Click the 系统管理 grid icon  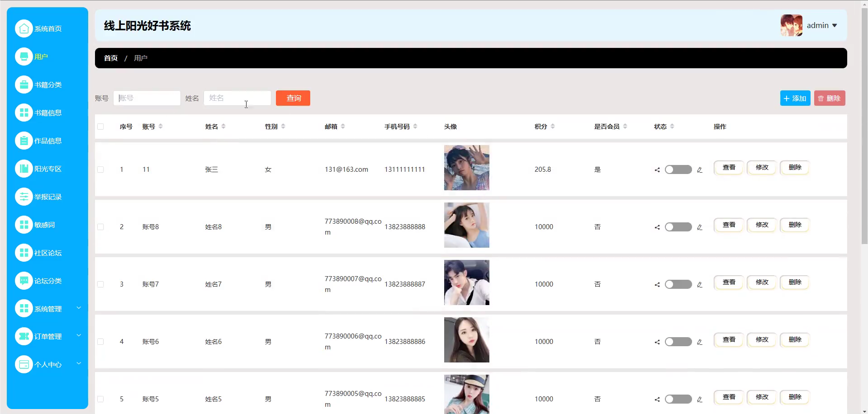(24, 309)
